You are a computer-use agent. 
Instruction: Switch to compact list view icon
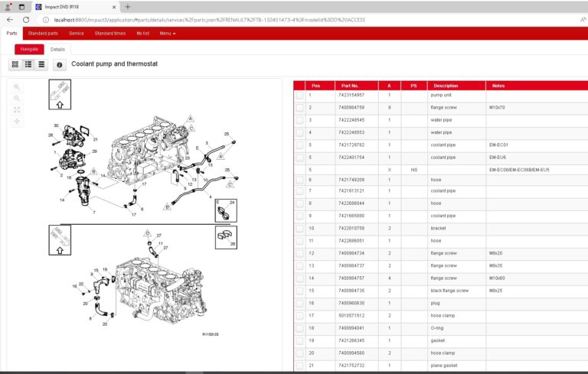point(41,64)
